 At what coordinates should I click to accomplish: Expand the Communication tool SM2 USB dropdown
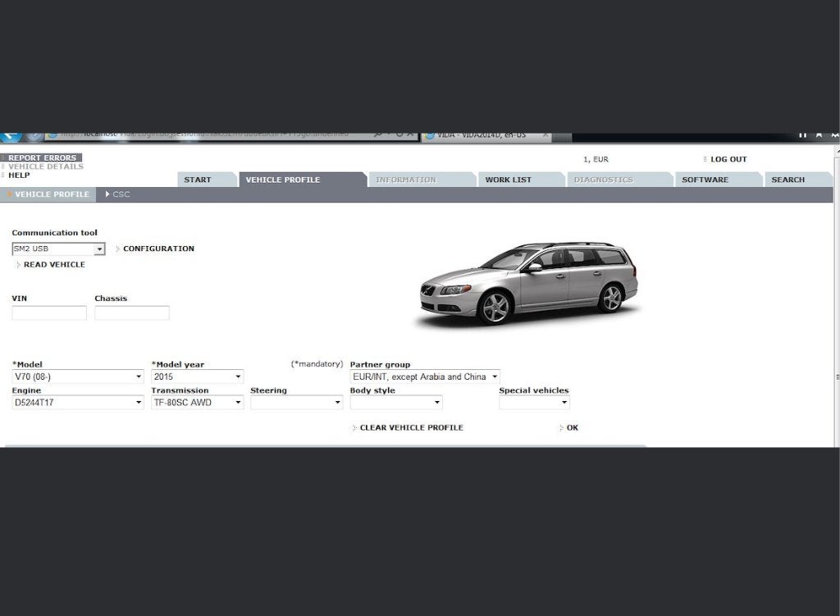click(58, 249)
